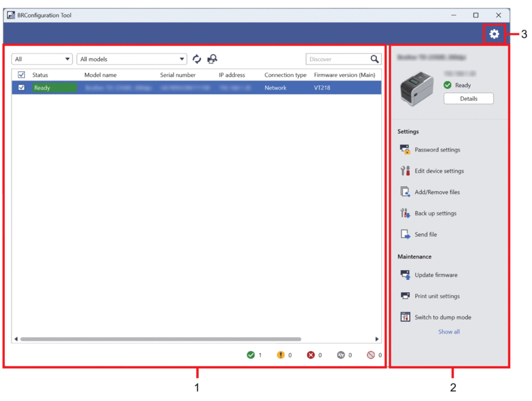The image size is (532, 401).
Task: Click the refresh printer list icon
Action: (x=197, y=59)
